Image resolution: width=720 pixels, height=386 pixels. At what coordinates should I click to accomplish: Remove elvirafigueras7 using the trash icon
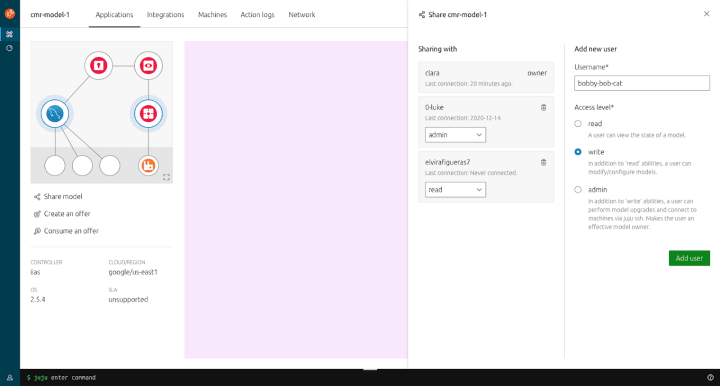pyautogui.click(x=543, y=162)
